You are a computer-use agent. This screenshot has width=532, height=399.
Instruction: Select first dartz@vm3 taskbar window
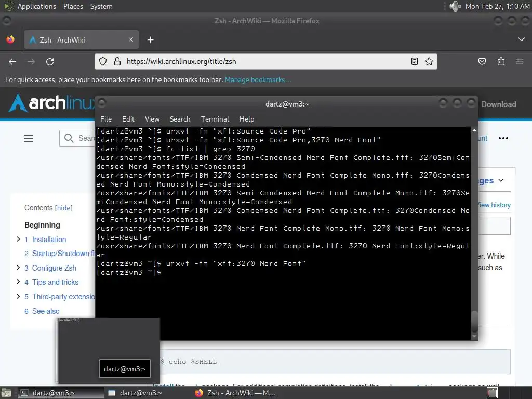click(60, 393)
